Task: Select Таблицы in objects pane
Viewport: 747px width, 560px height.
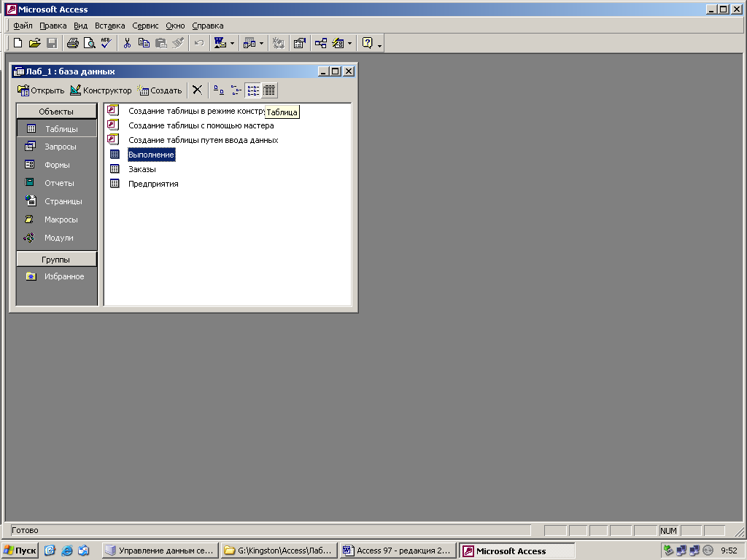Action: click(x=57, y=128)
